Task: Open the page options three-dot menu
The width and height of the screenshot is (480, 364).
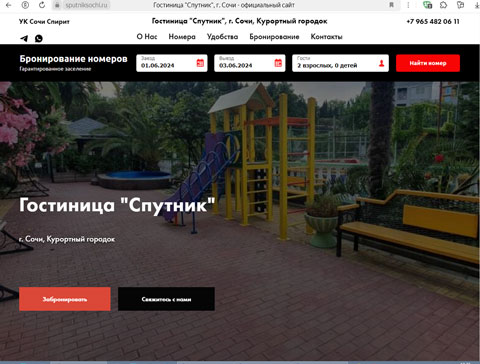Action: (x=408, y=5)
